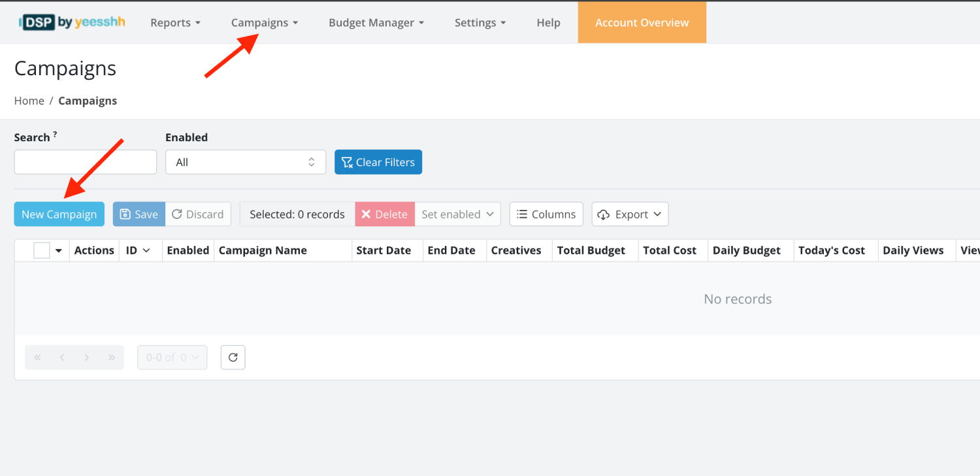Create a New Campaign

(x=59, y=214)
